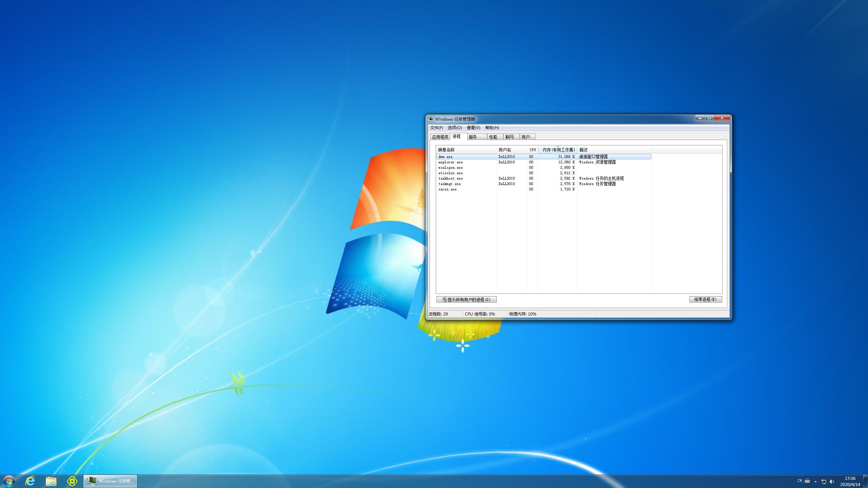Maximize the Task Manager window
This screenshot has width=868, height=488.
(x=709, y=118)
